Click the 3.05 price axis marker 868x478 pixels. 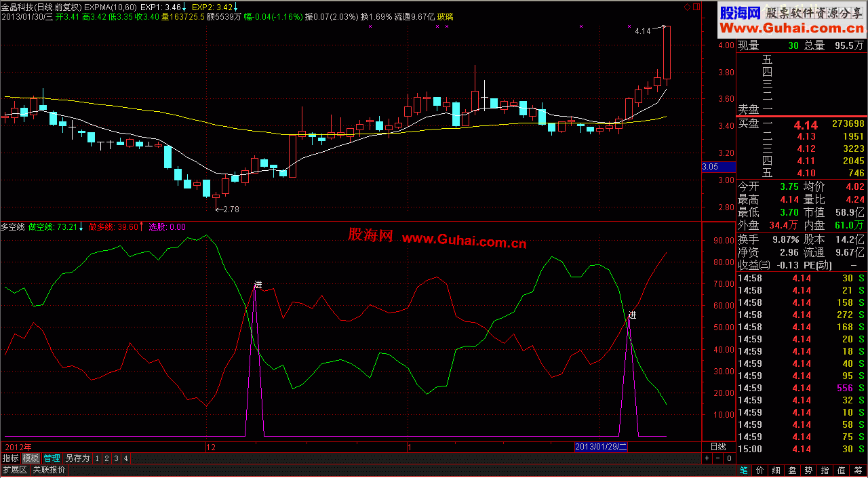(x=717, y=167)
